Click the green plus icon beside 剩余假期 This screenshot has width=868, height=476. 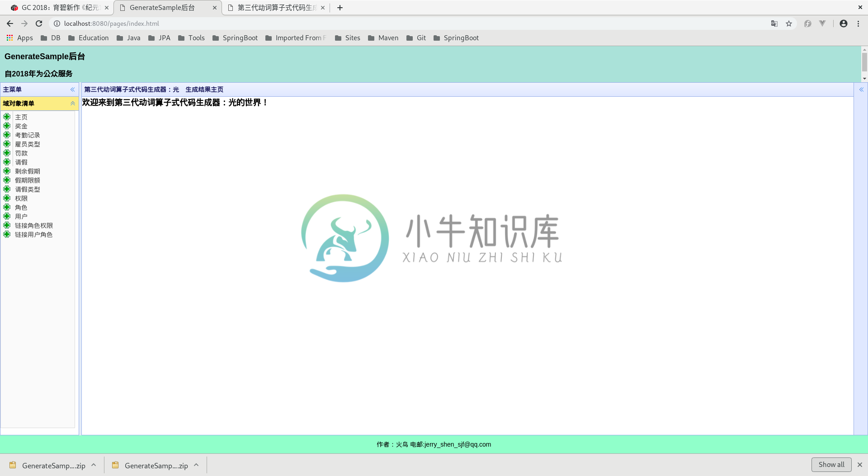[7, 171]
